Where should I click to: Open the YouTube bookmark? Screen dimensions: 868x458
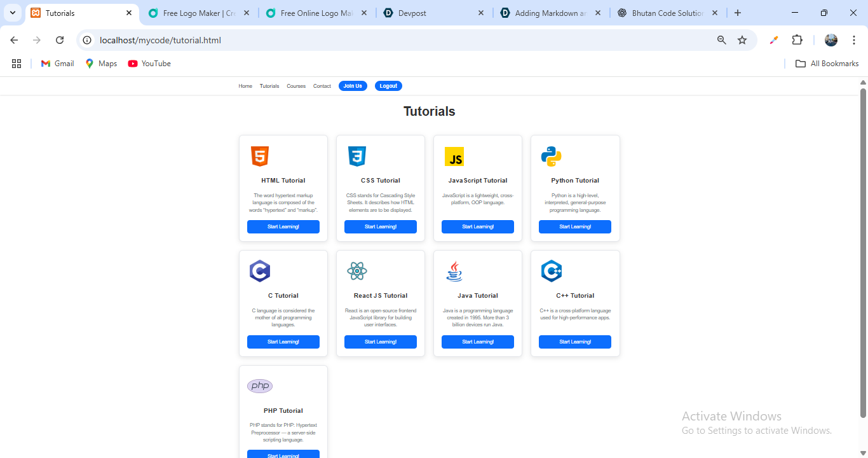[149, 64]
